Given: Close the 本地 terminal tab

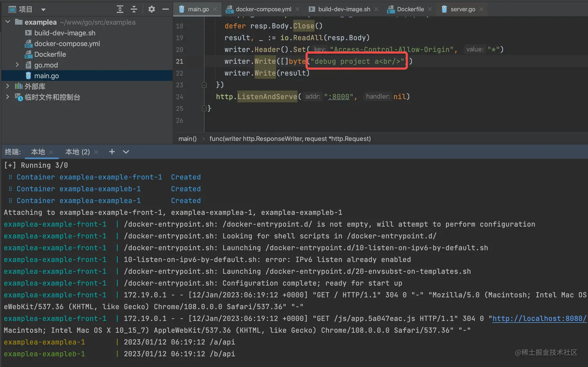Looking at the screenshot, I should pyautogui.click(x=51, y=152).
